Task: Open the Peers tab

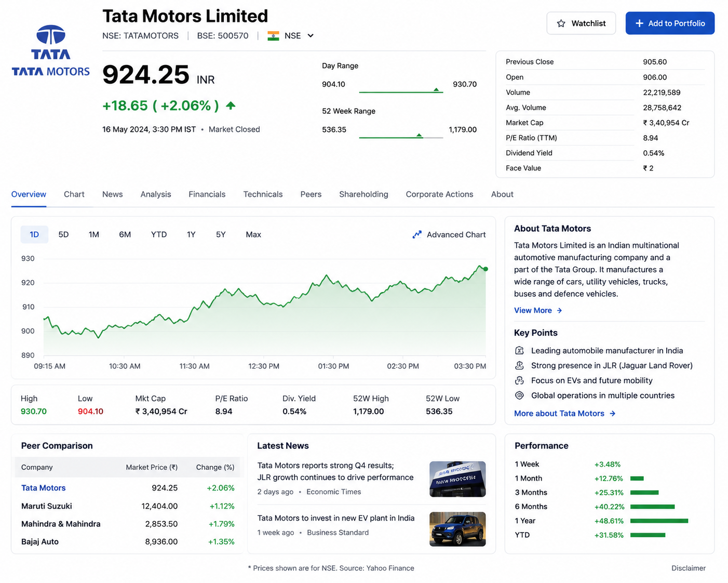Action: pos(311,194)
